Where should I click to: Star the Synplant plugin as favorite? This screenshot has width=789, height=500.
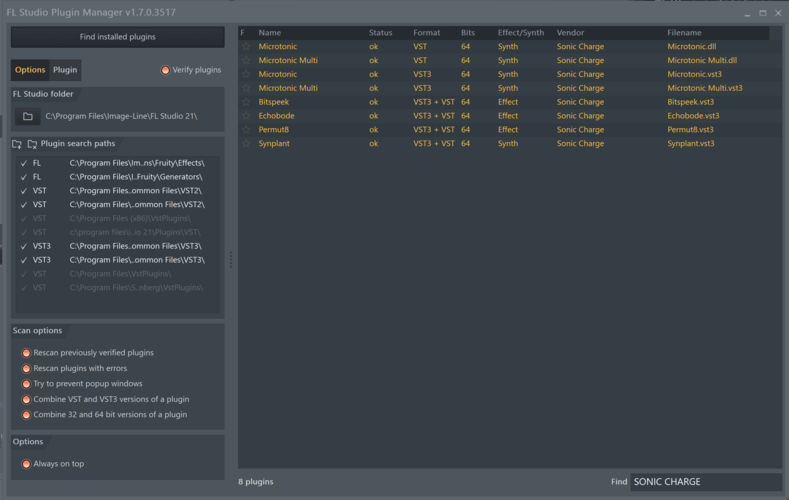[x=246, y=143]
